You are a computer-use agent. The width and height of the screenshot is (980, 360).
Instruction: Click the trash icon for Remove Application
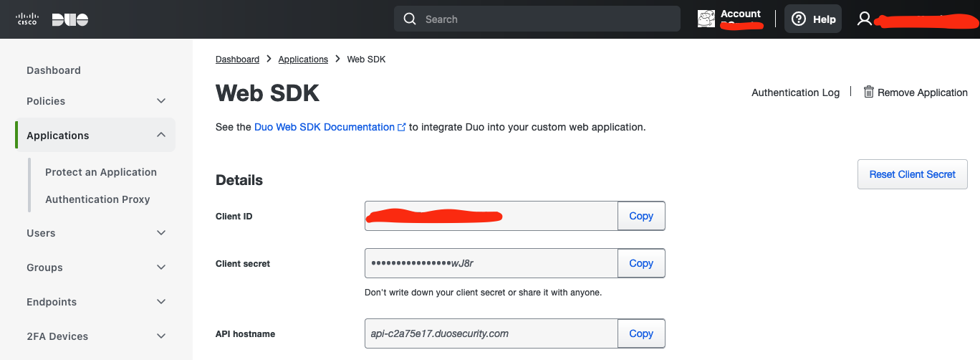[868, 92]
